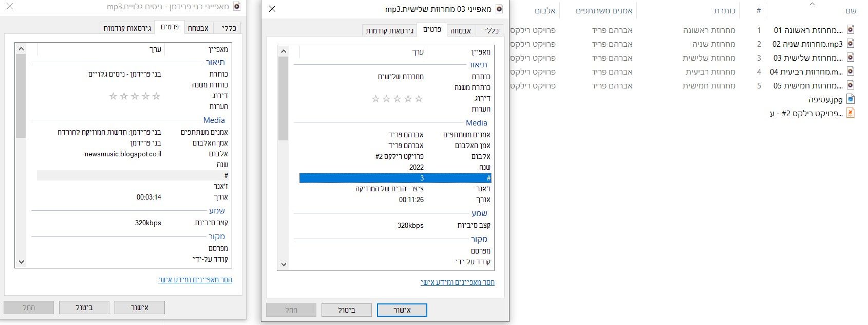The height and width of the screenshot is (325, 868).
Task: Select the image icon of עטיפה.jpg
Action: coord(851,99)
